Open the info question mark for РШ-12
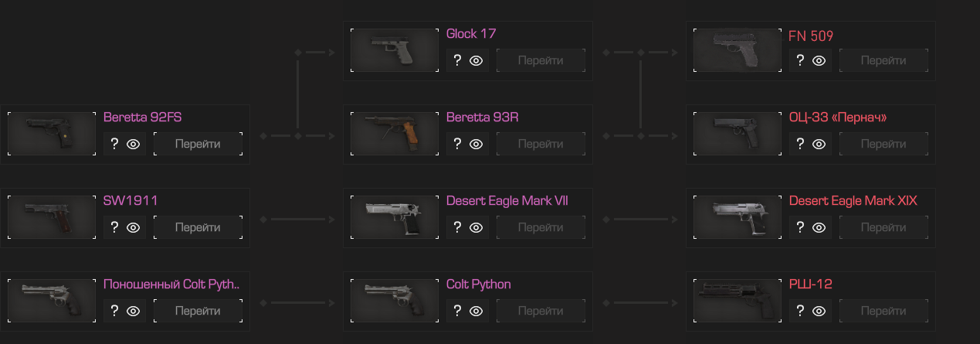The image size is (980, 344). pyautogui.click(x=800, y=311)
